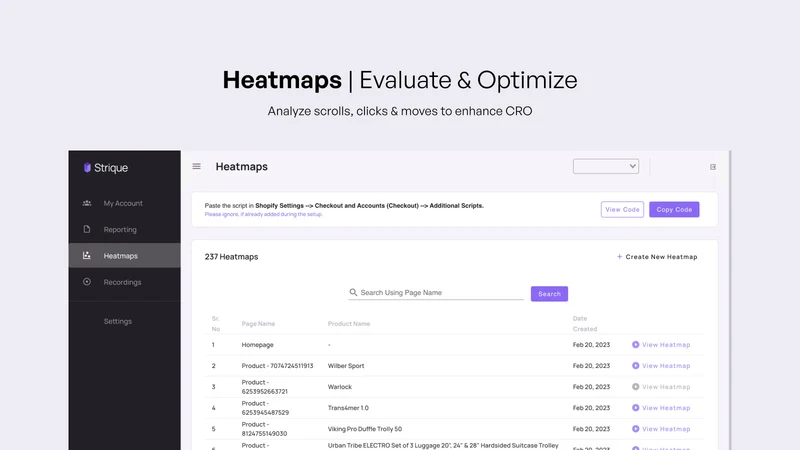800x450 pixels.
Task: View Heatmap for Homepage
Action: [x=661, y=345]
